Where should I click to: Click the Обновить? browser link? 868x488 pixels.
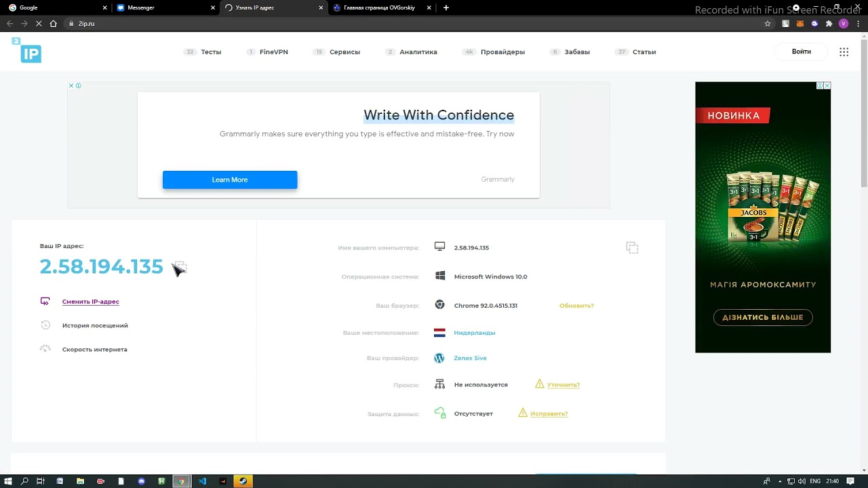[x=576, y=306]
